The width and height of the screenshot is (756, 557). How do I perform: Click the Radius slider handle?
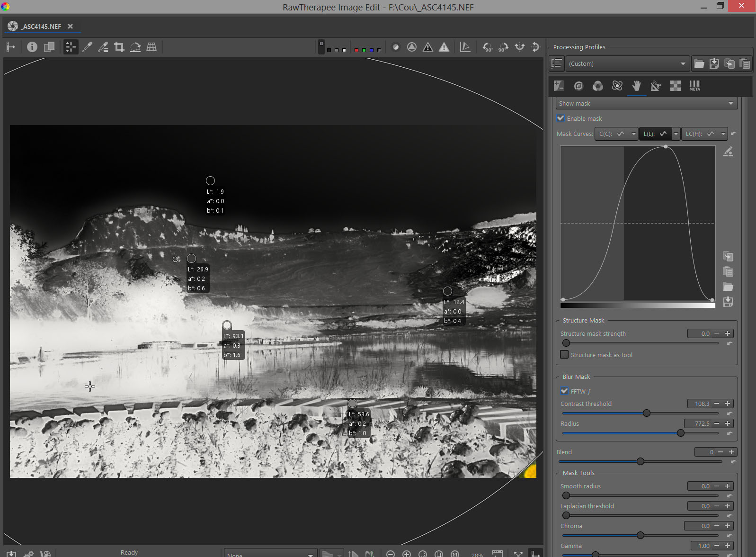point(681,433)
